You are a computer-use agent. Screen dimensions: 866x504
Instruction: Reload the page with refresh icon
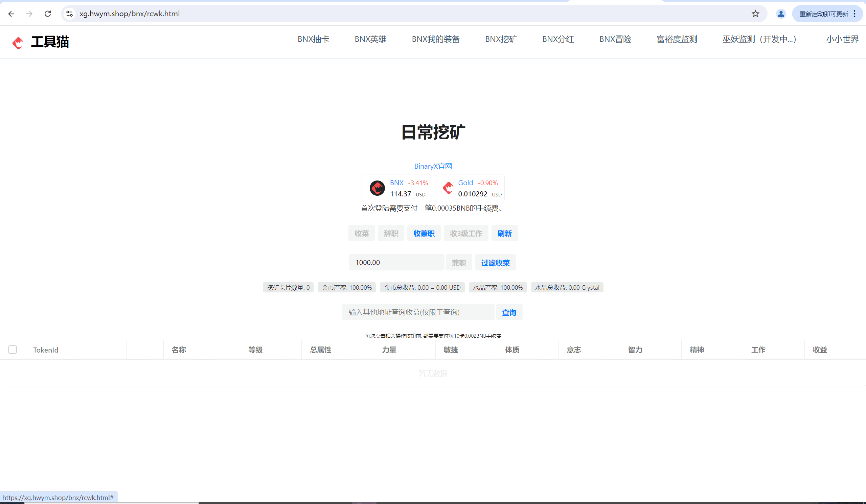coord(48,14)
